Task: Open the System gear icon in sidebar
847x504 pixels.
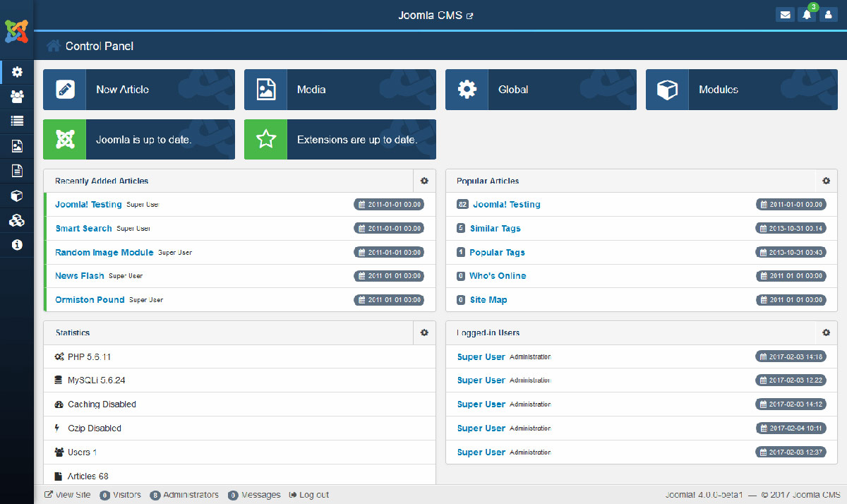Action: tap(17, 72)
